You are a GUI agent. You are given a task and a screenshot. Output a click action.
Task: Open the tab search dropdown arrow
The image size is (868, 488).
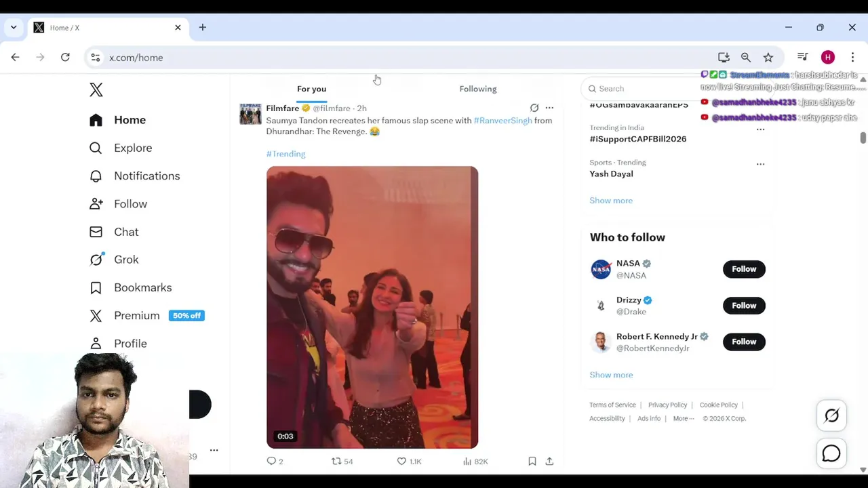(14, 28)
